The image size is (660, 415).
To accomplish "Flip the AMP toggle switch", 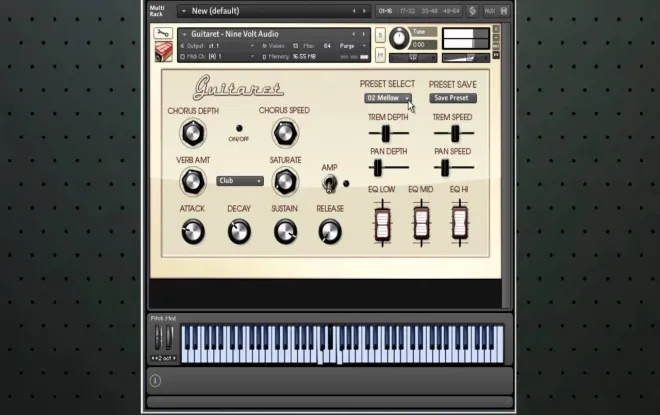I will pos(329,184).
